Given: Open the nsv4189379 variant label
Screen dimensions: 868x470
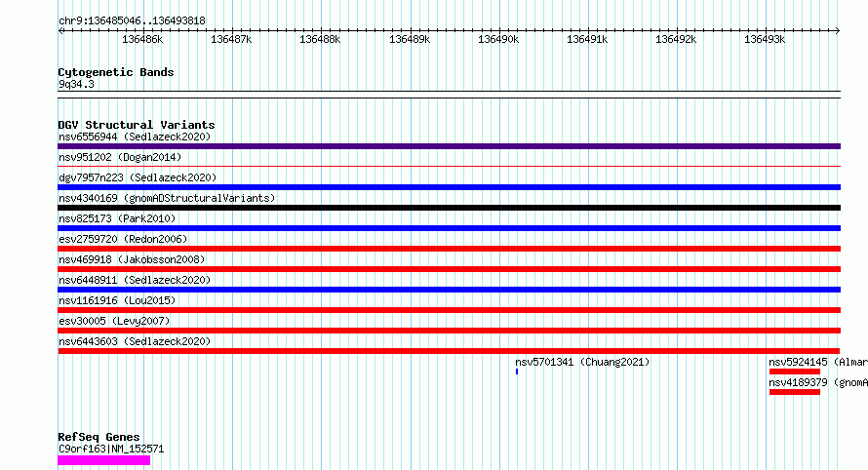Looking at the screenshot, I should point(818,382).
